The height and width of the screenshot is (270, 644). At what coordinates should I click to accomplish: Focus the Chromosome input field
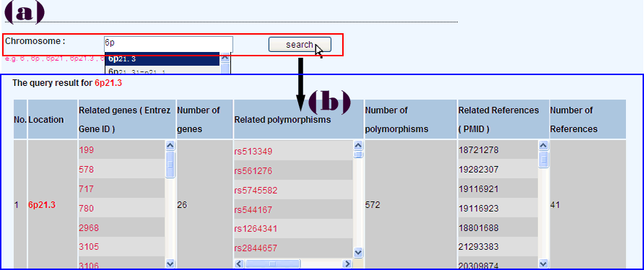point(168,44)
